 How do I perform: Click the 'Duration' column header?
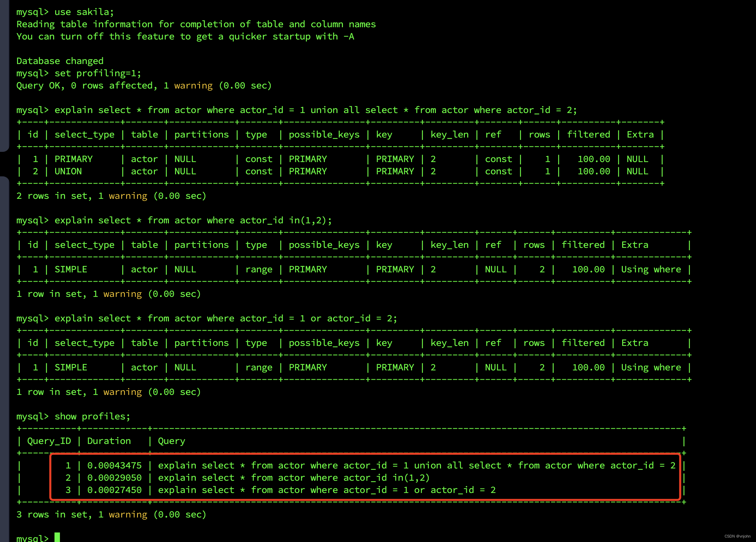[109, 441]
